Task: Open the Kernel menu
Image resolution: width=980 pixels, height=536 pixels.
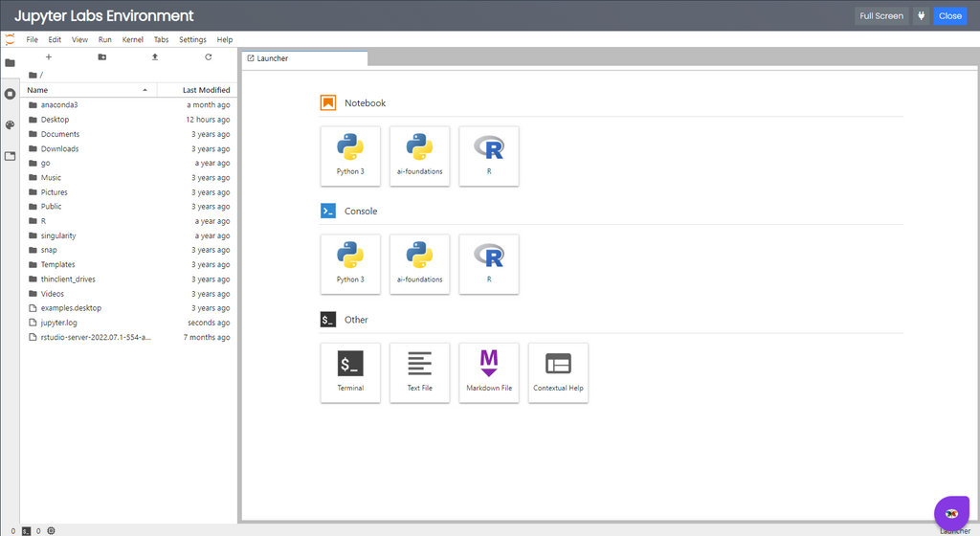Action: (132, 40)
